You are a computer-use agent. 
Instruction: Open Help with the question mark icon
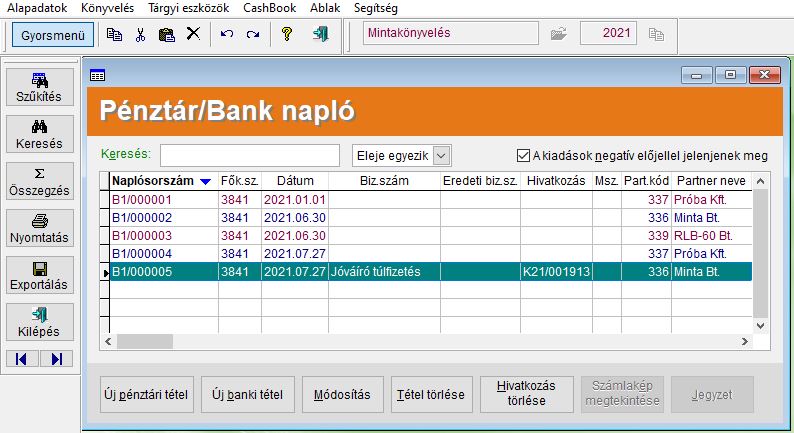[287, 34]
